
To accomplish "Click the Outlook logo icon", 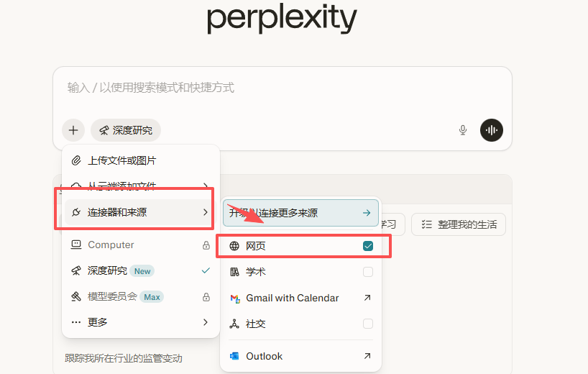I will (234, 356).
